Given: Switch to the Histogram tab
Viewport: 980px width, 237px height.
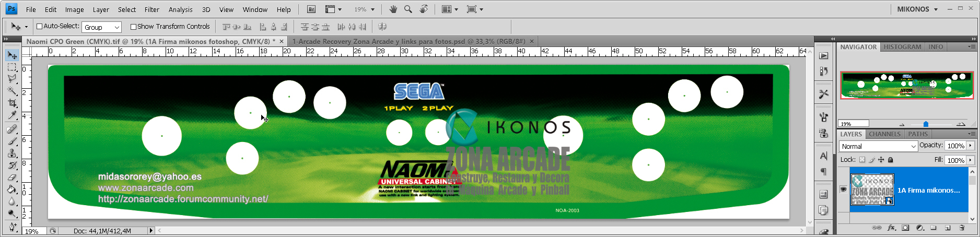Looking at the screenshot, I should 902,47.
